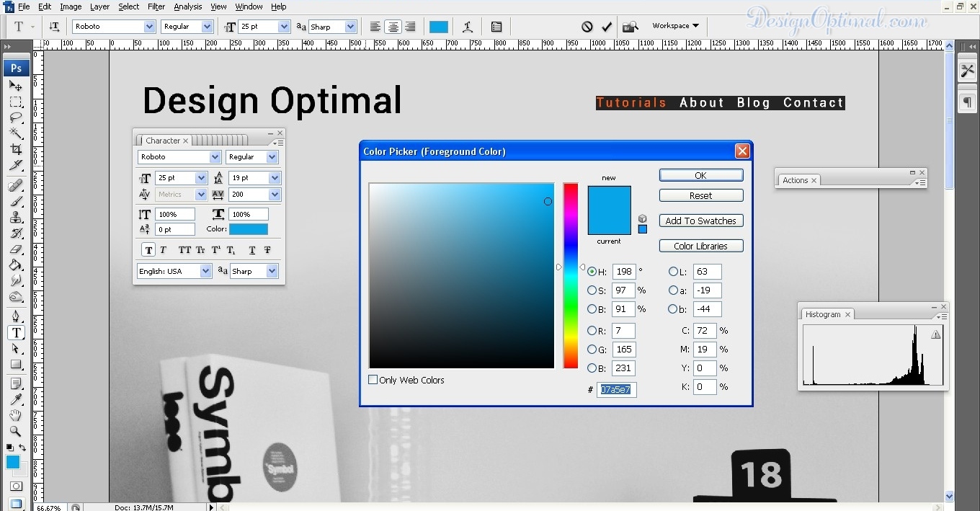Image resolution: width=980 pixels, height=511 pixels.
Task: Click the rainbow hue slider strip
Action: (571, 275)
